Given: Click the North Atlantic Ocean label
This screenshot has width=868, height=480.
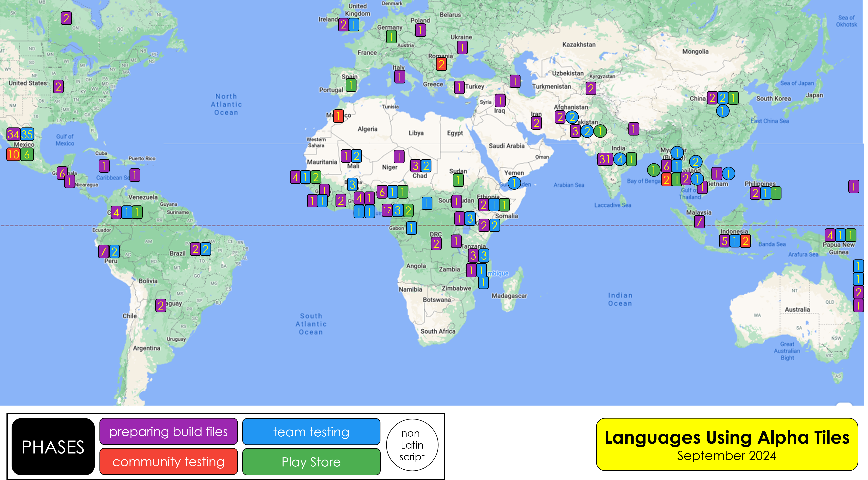Looking at the screenshot, I should (x=226, y=104).
